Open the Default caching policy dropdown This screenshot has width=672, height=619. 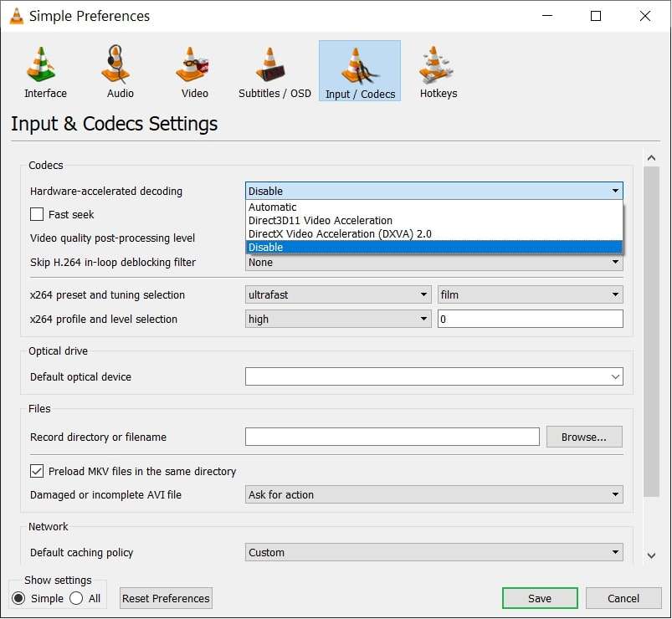point(433,552)
